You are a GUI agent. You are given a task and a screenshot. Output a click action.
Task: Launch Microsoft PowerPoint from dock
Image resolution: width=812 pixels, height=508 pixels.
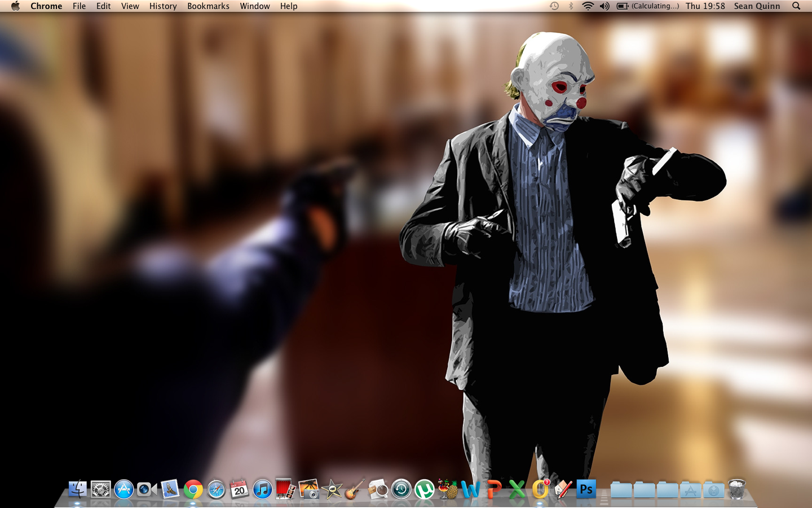click(494, 489)
